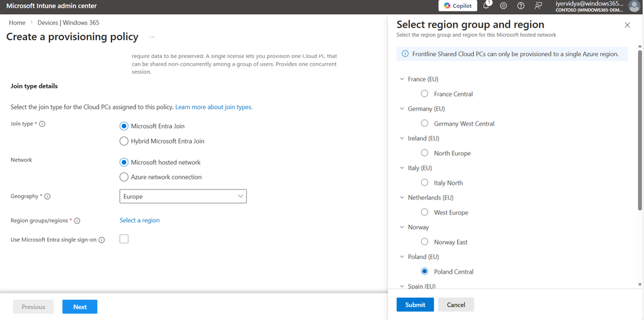This screenshot has width=644, height=320.
Task: Click info icon beside Geography label
Action: click(x=48, y=196)
